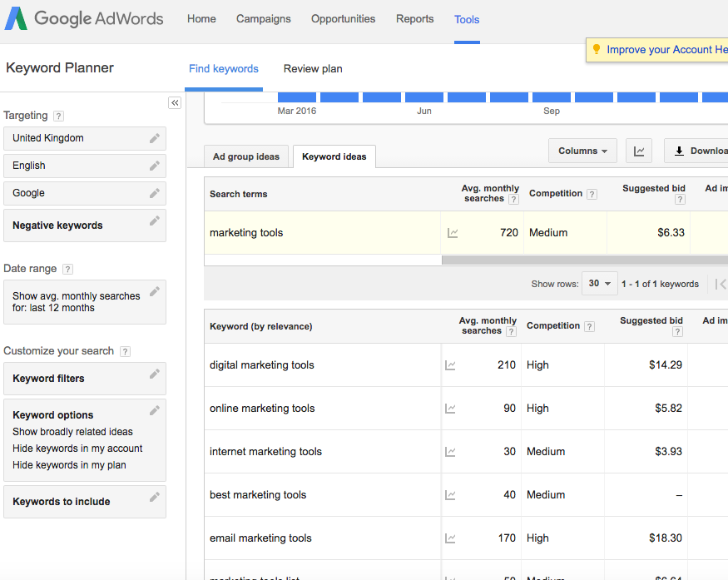
Task: Toggle chart view button beside Columns
Action: [x=639, y=151]
